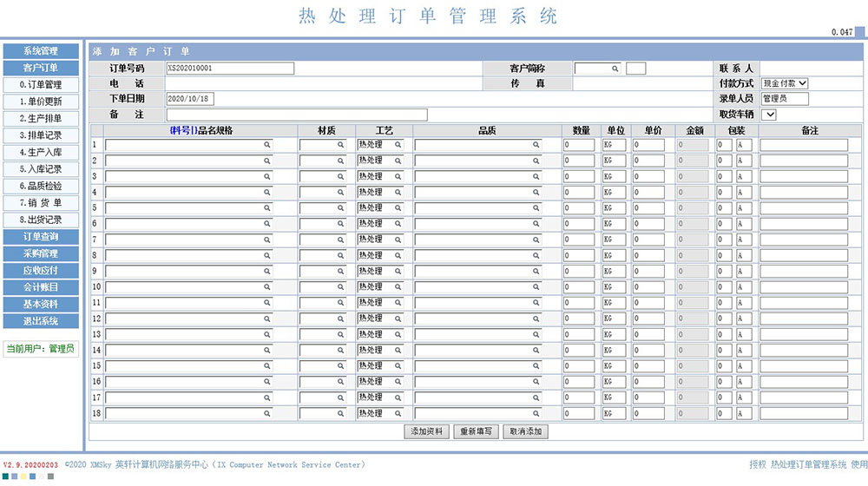Select 6.品质检验 in the sidebar
The height and width of the screenshot is (486, 868).
pos(41,187)
